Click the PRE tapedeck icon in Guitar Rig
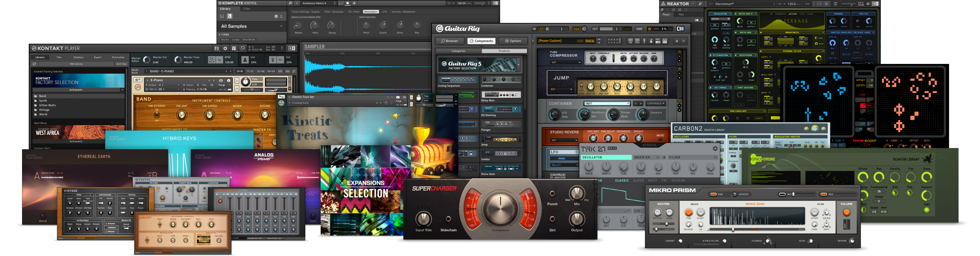This screenshot has width=980, height=256. (630, 41)
